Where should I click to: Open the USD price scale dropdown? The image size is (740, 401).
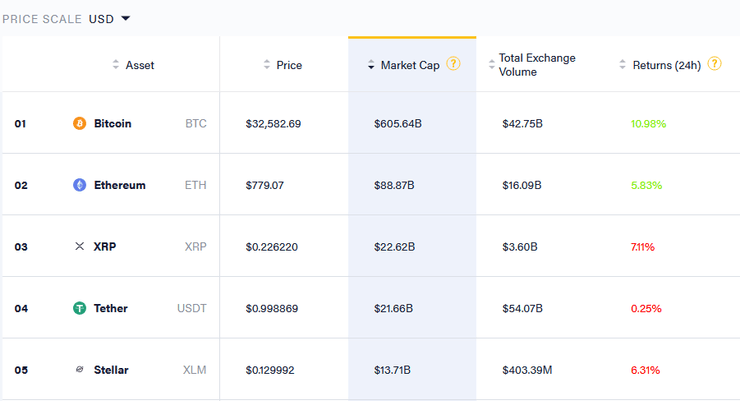[x=110, y=18]
